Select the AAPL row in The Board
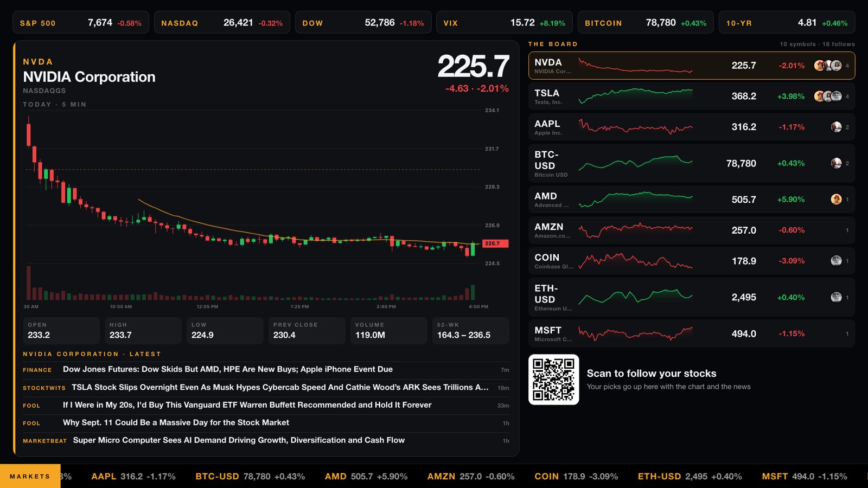Image resolution: width=868 pixels, height=488 pixels. tap(692, 127)
